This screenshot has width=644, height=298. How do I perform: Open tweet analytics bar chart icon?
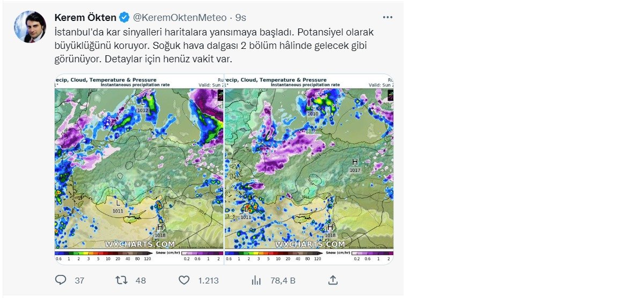coord(256,280)
